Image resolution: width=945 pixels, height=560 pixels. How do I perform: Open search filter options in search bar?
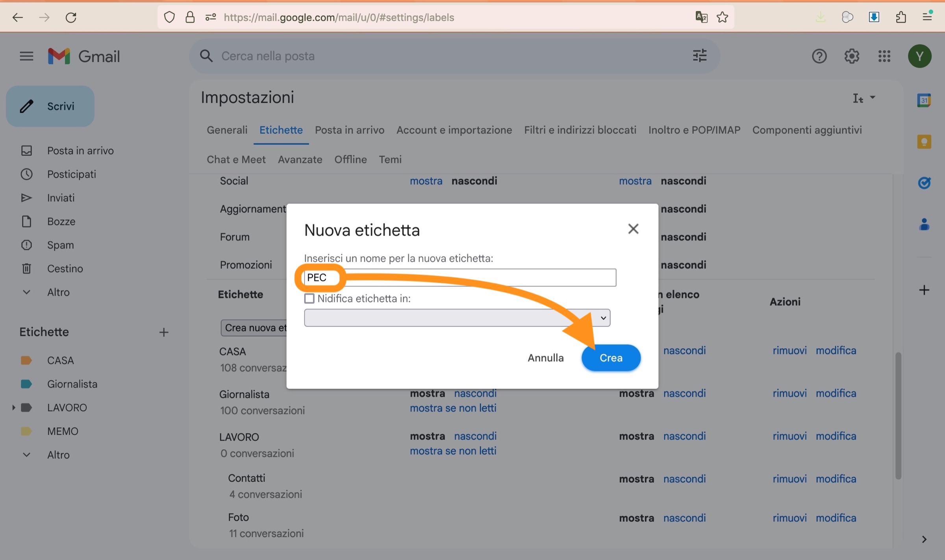699,56
